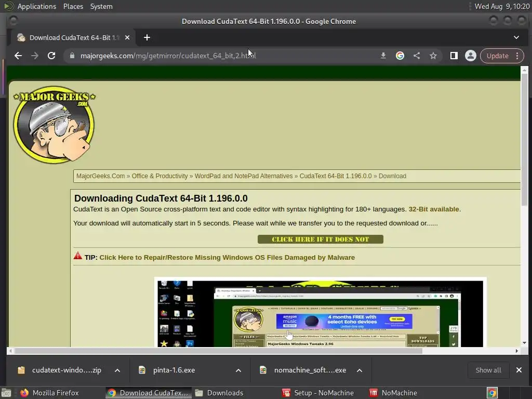Click the CLICK HERE IF IT DOES NOT button
This screenshot has height=399, width=532.
(x=320, y=239)
